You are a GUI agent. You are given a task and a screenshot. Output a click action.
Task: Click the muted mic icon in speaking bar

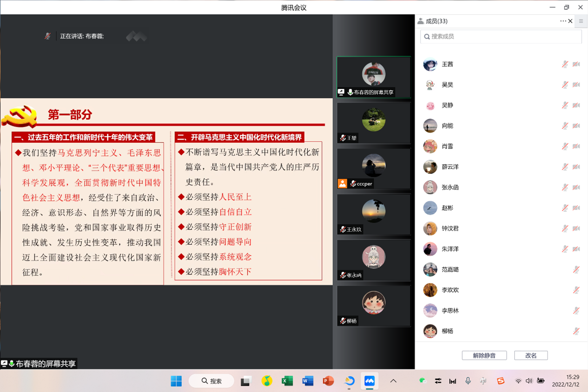tap(48, 36)
